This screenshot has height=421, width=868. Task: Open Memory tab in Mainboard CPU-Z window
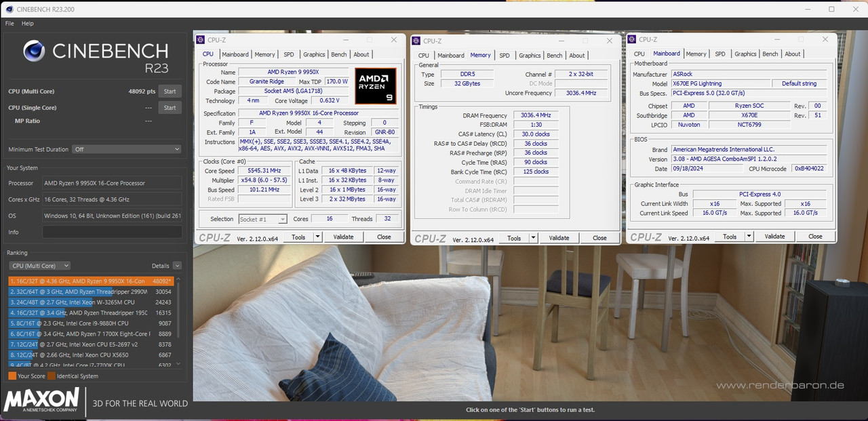tap(696, 54)
